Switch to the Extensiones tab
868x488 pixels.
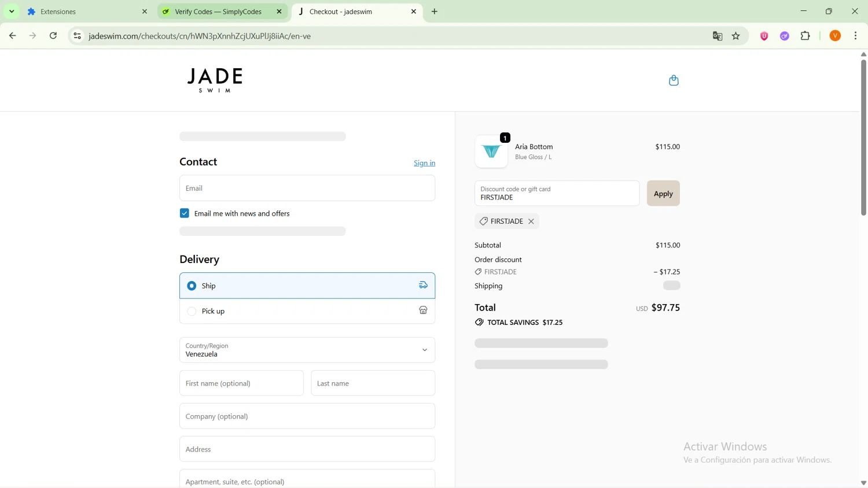(x=87, y=12)
